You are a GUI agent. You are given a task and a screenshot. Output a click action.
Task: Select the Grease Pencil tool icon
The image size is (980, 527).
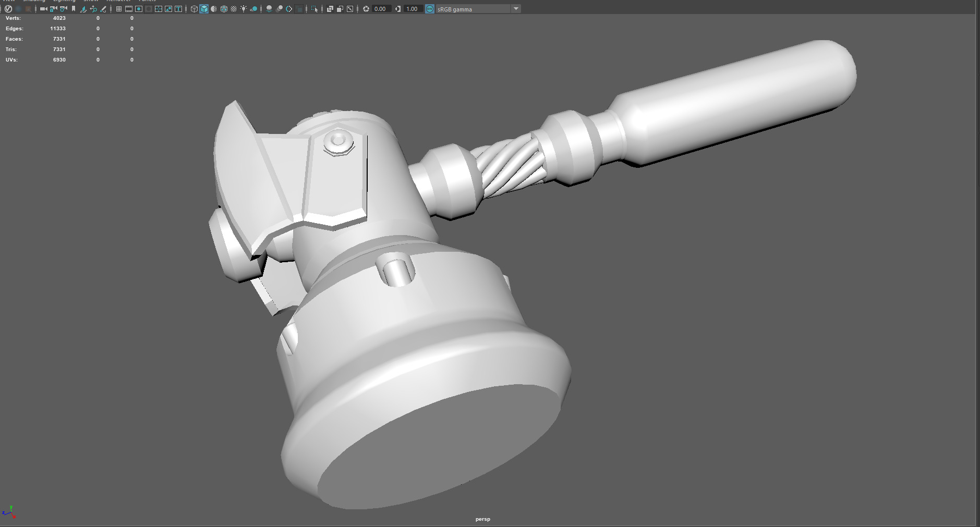pyautogui.click(x=103, y=9)
